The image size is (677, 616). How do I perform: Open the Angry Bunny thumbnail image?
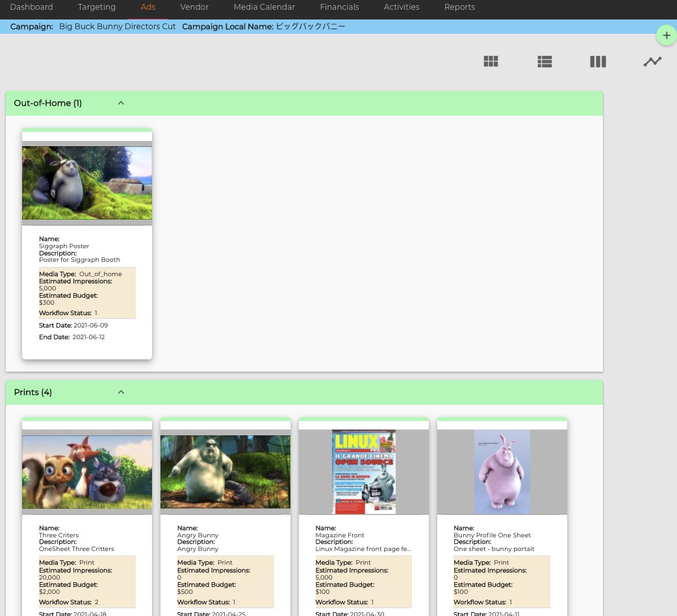click(225, 472)
